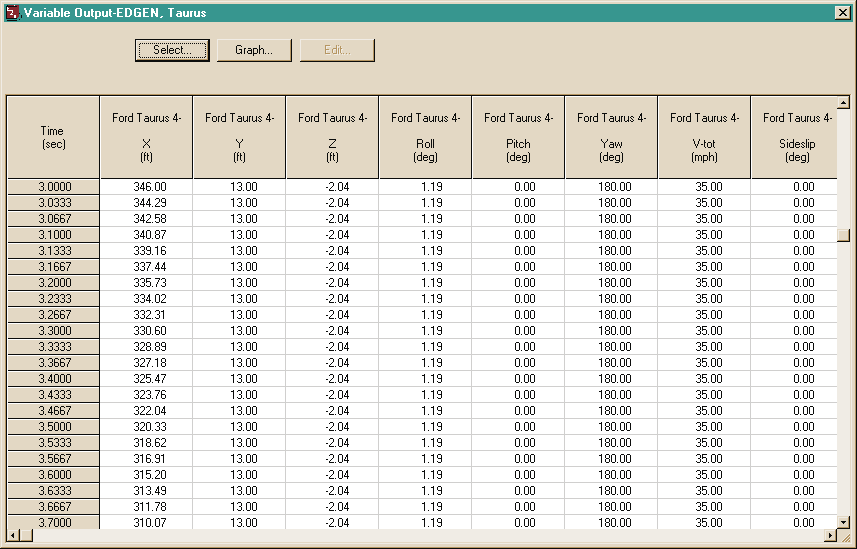Click the horizontal scrollbar thumb
Screen dimensions: 857x549
pos(26,535)
